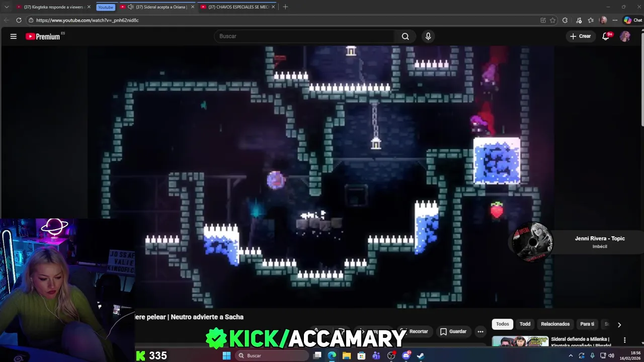Image resolution: width=644 pixels, height=362 pixels.
Task: Open split screen apps icon in address bar
Action: coord(543,20)
